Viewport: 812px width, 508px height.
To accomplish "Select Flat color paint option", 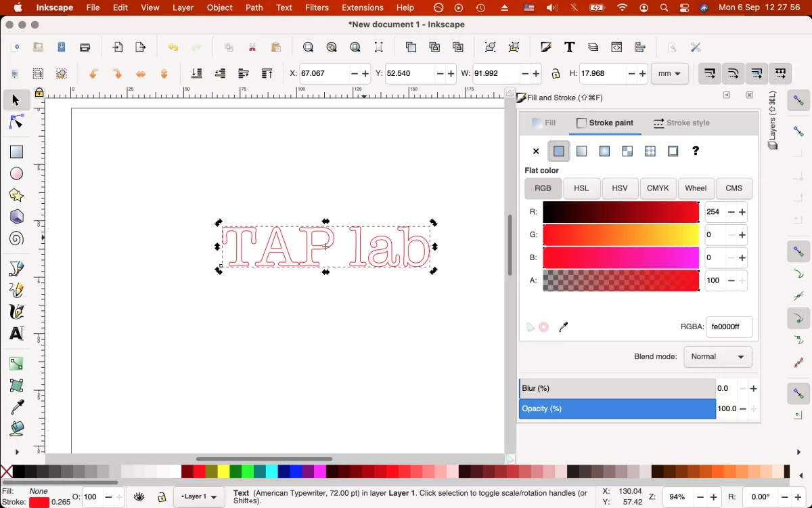I will click(x=559, y=152).
